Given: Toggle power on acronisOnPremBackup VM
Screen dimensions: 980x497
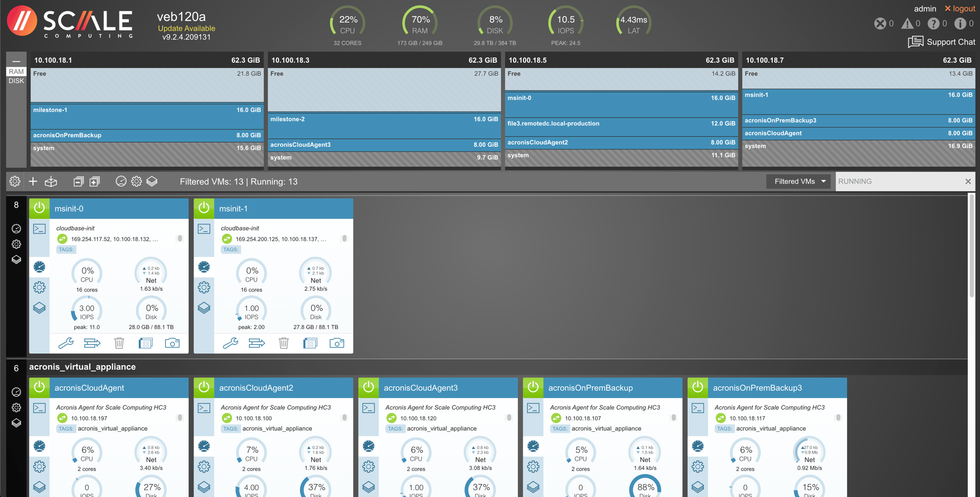Looking at the screenshot, I should click(533, 387).
